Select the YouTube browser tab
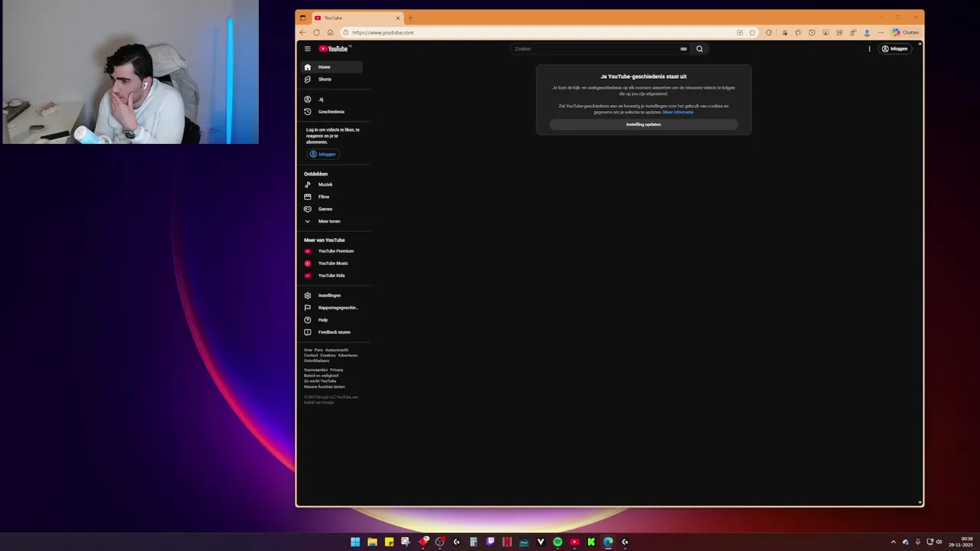Screen dimensions: 980x551 click(x=356, y=18)
